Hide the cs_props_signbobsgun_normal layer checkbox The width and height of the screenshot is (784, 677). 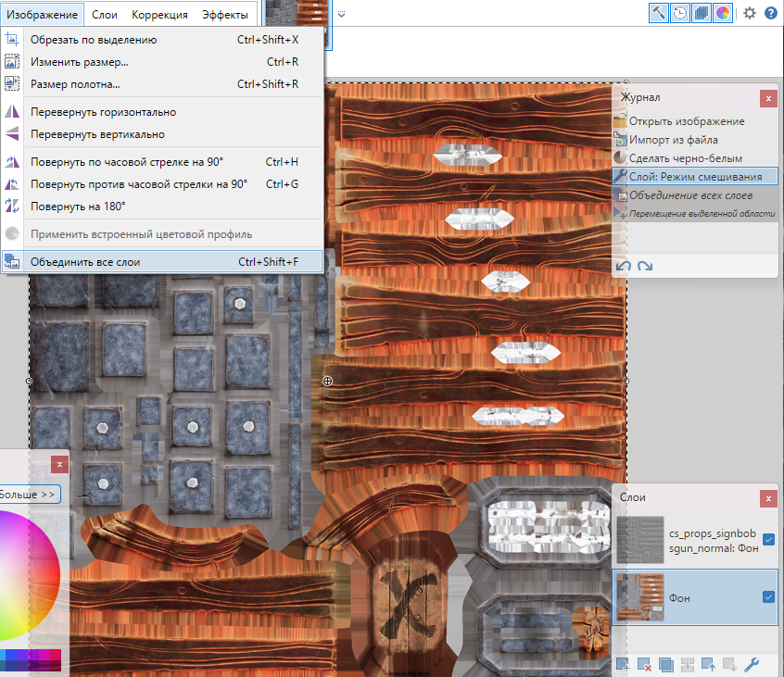click(768, 540)
